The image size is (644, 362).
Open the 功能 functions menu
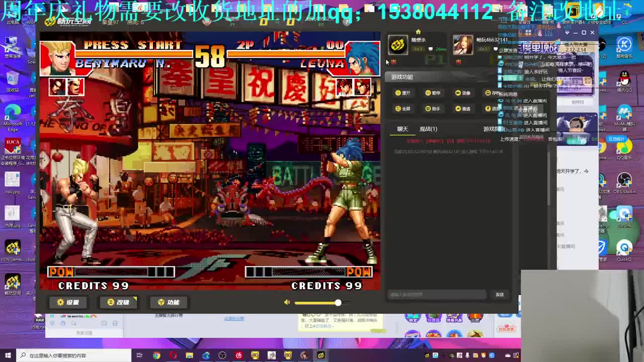168,302
